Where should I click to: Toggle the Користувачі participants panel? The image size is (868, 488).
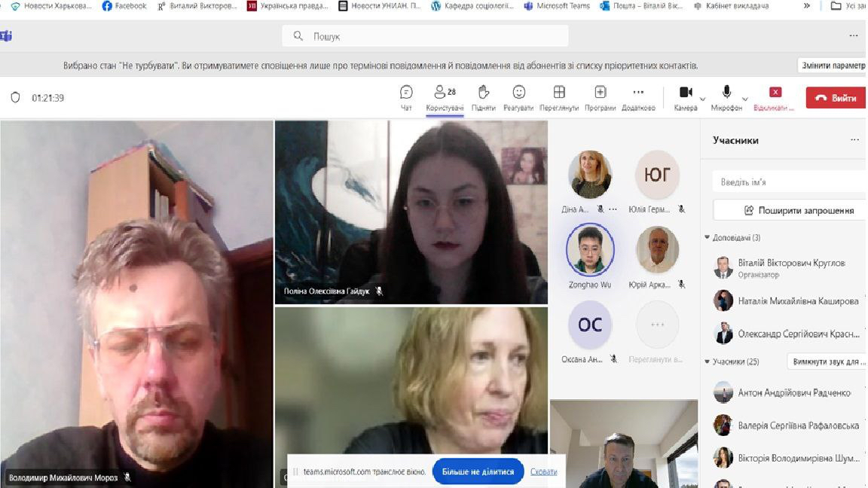[445, 97]
